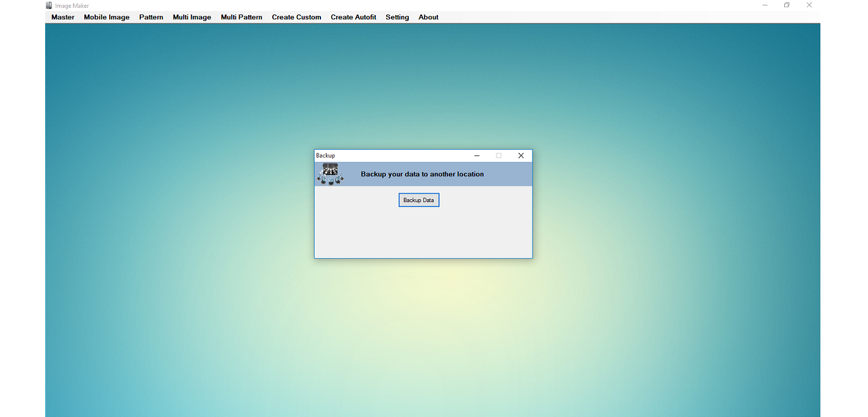Minimize the Image Maker main window
The height and width of the screenshot is (417, 868).
(x=765, y=5)
